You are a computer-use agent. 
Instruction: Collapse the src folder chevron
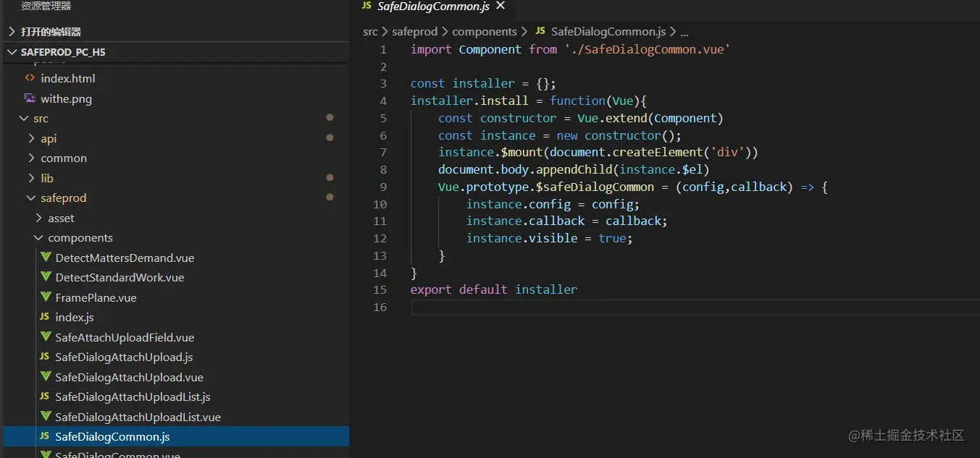[23, 119]
